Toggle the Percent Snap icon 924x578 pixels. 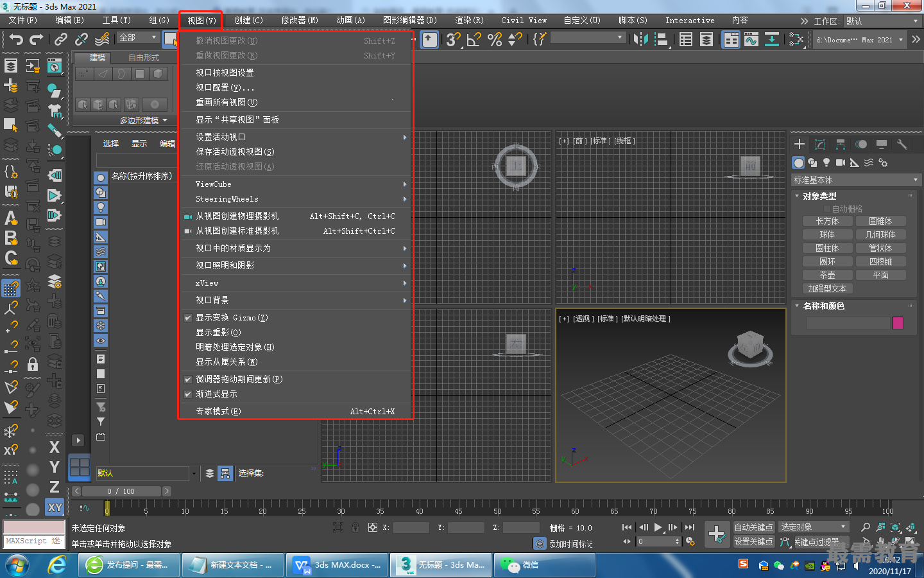494,40
